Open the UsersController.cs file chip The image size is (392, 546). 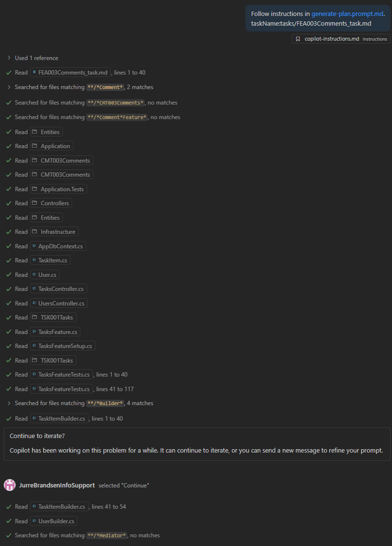coord(60,303)
